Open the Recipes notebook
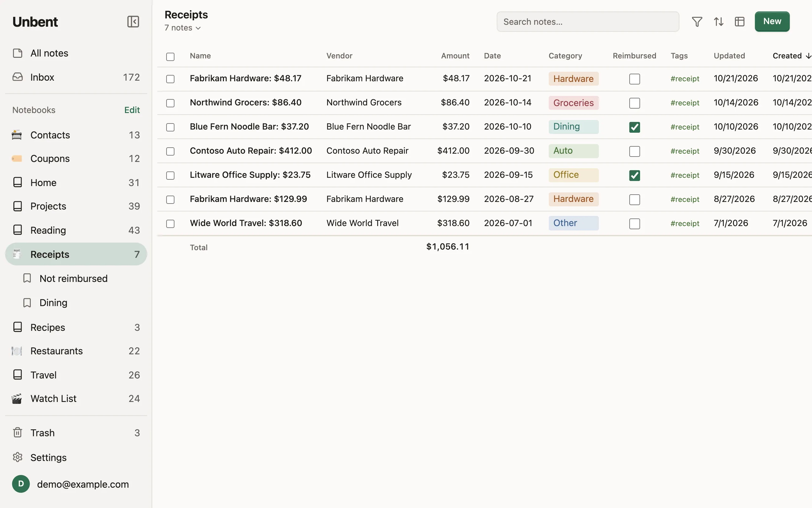The image size is (812, 508). click(x=76, y=327)
